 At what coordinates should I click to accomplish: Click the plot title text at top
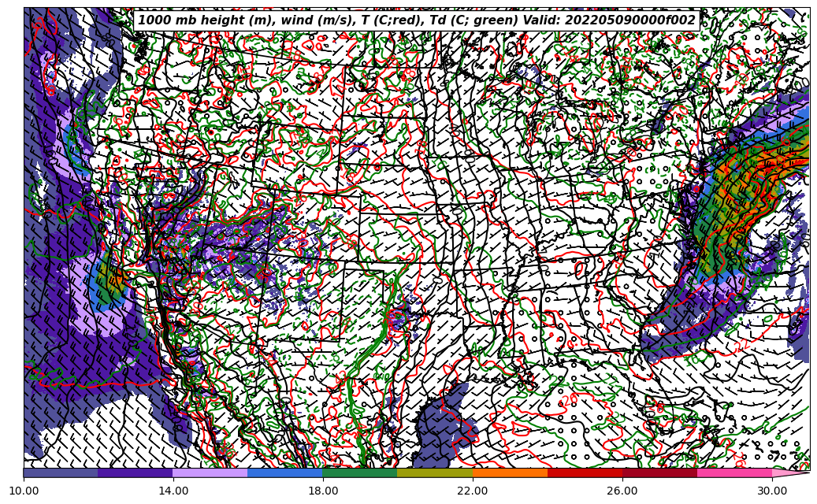(x=416, y=20)
